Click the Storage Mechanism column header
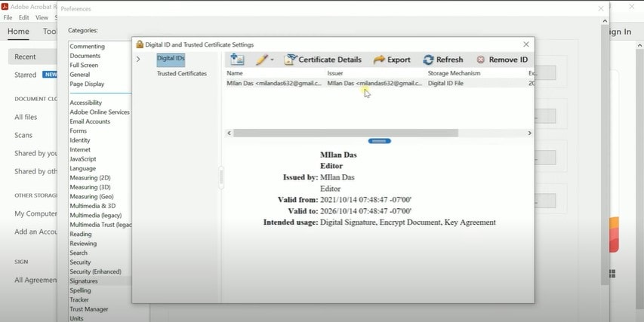The width and height of the screenshot is (644, 322). (454, 73)
